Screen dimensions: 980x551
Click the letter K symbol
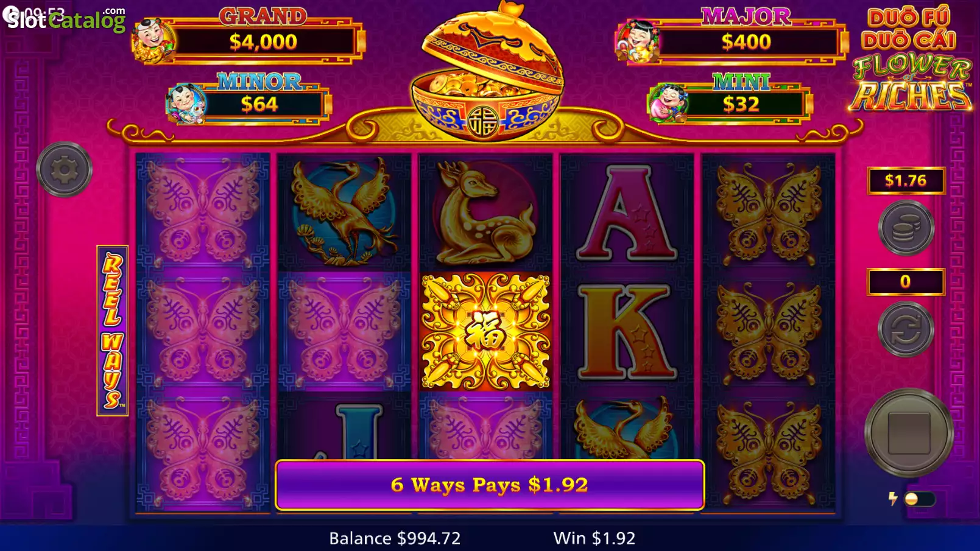627,332
